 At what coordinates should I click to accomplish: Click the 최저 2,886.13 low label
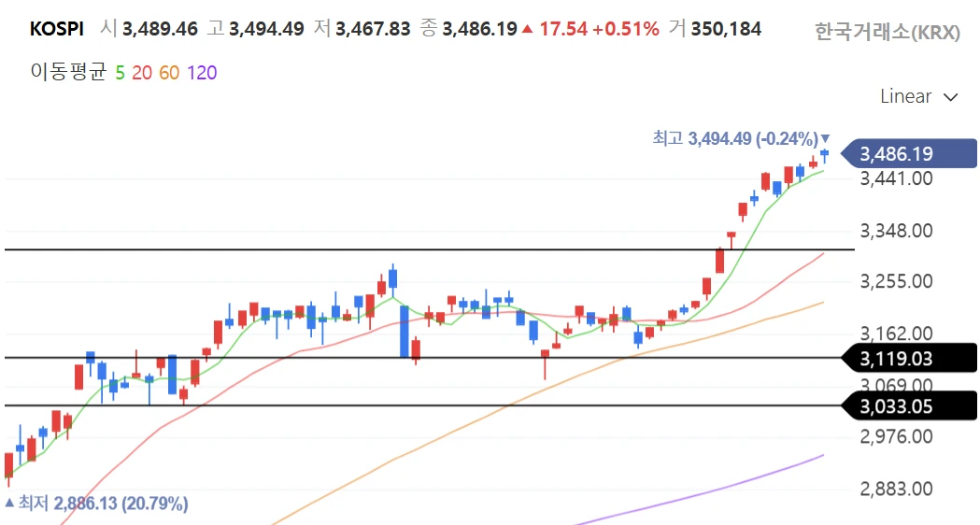point(103,504)
